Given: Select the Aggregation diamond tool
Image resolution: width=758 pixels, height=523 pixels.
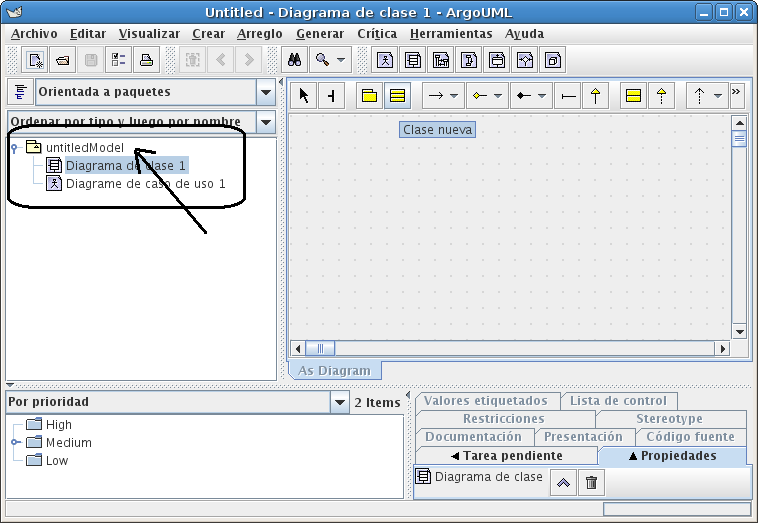Looking at the screenshot, I should [480, 96].
